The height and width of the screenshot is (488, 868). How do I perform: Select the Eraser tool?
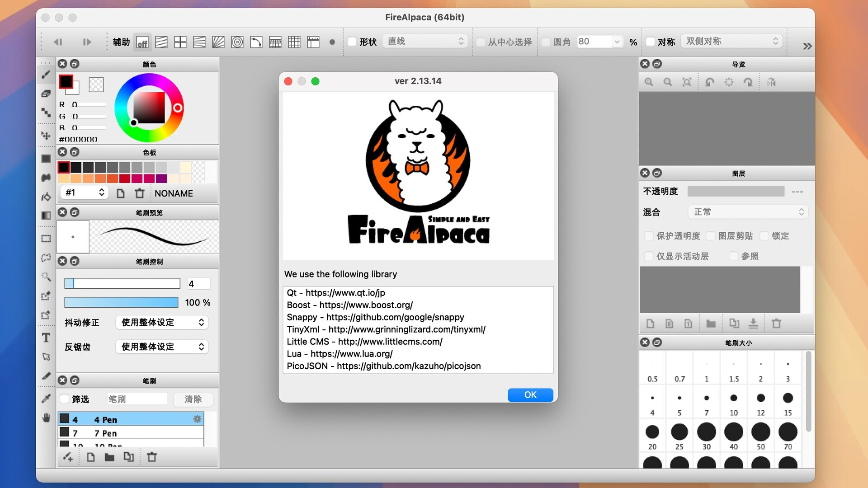46,94
